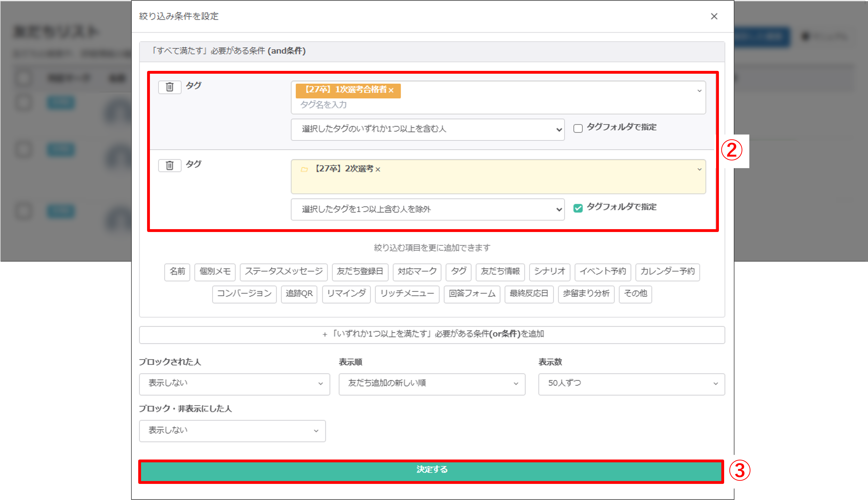
Task: Click the folder icon beside 【27卒】2次選考
Action: pos(304,169)
